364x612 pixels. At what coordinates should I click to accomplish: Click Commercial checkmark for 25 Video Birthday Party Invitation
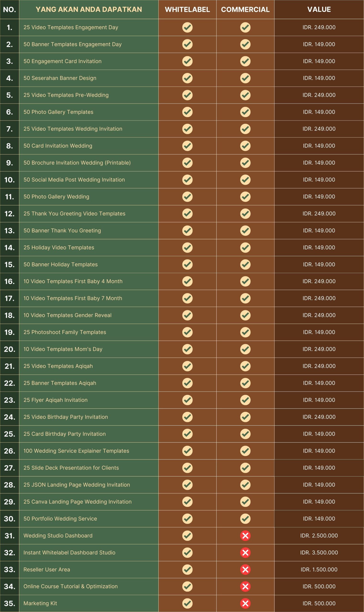[245, 417]
